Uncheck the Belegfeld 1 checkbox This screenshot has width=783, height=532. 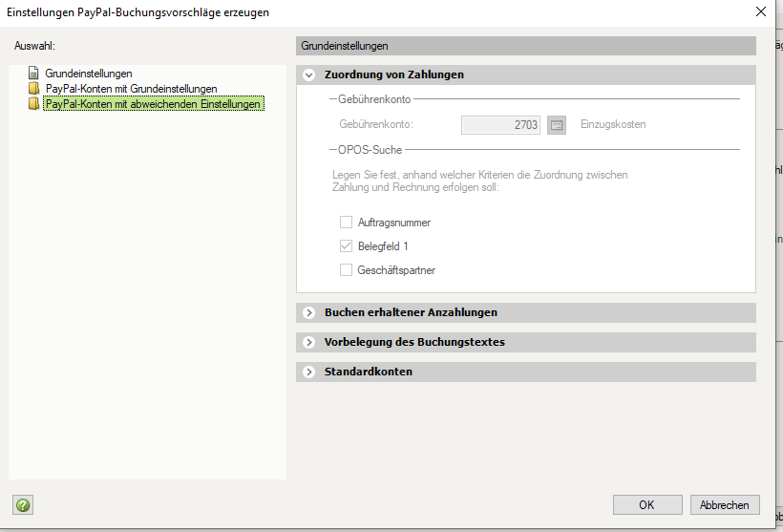tap(346, 246)
